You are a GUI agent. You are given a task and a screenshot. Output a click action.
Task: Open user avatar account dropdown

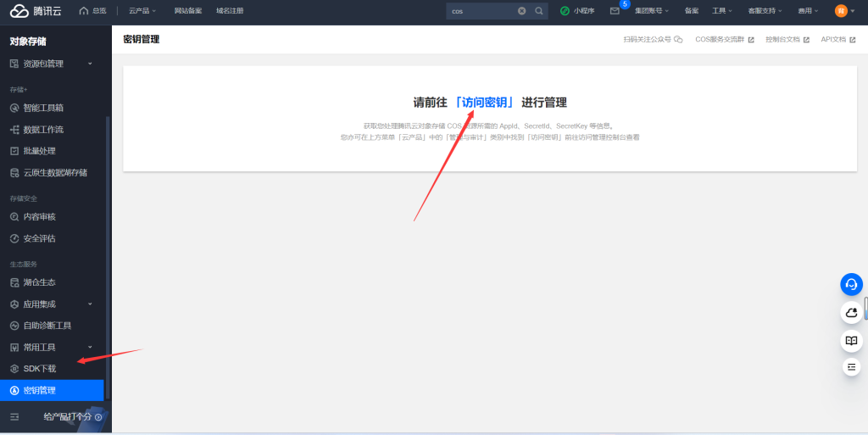(x=841, y=11)
